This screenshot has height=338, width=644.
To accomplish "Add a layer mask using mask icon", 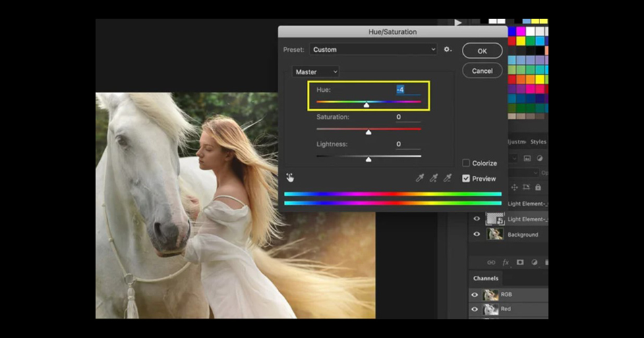I will (520, 262).
